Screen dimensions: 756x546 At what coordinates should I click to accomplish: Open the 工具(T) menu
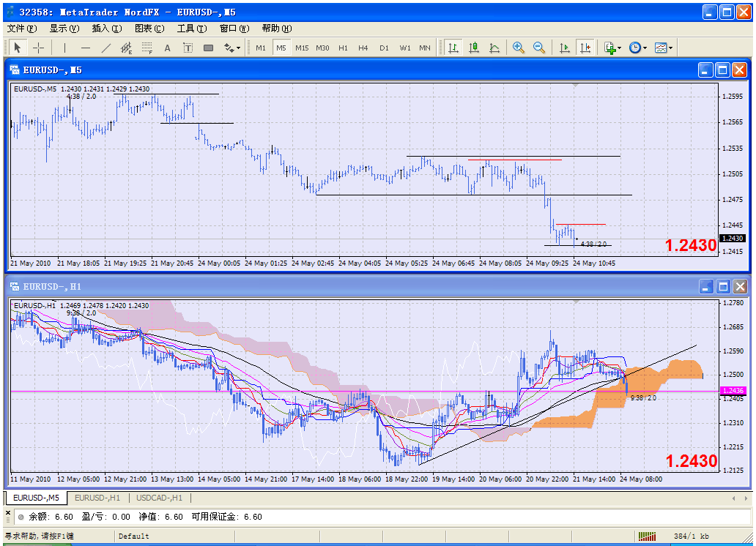point(192,29)
